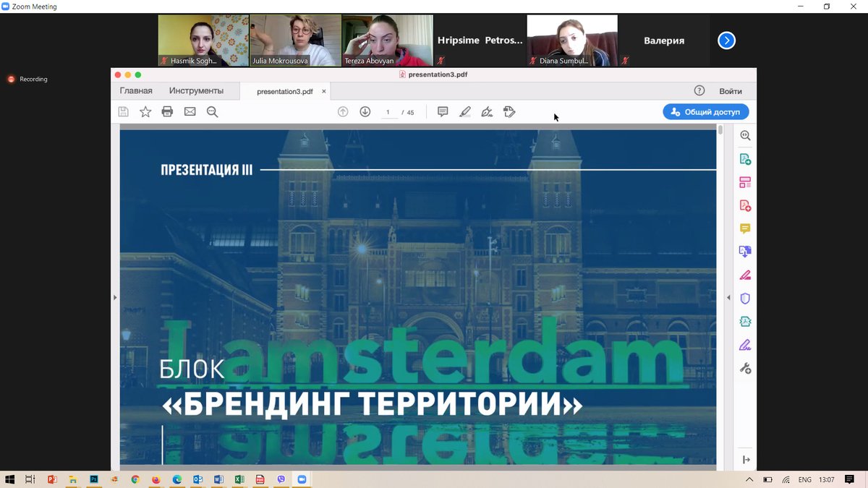Viewport: 868px width, 488px height.
Task: Select Diana Sumbul's video thumbnail
Action: point(572,40)
